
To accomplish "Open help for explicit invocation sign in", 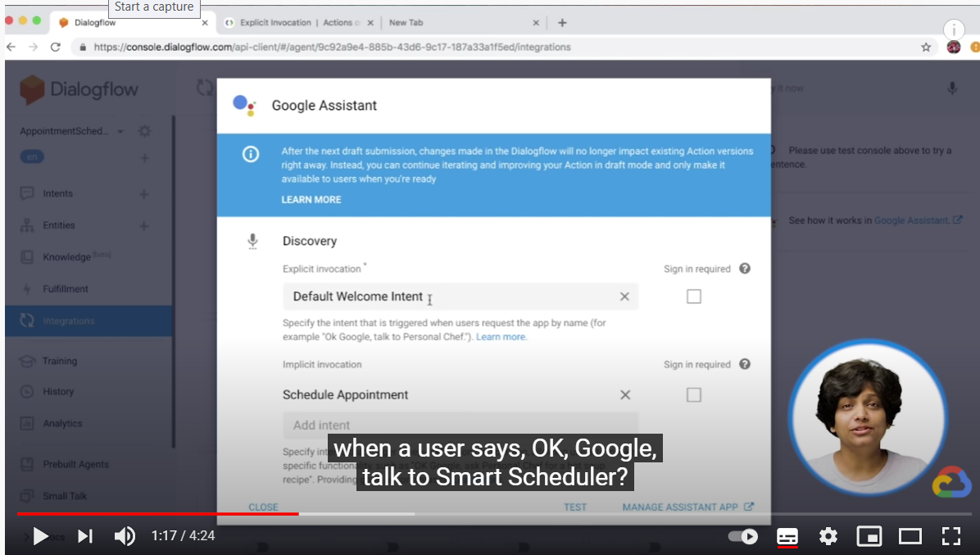I will [744, 269].
